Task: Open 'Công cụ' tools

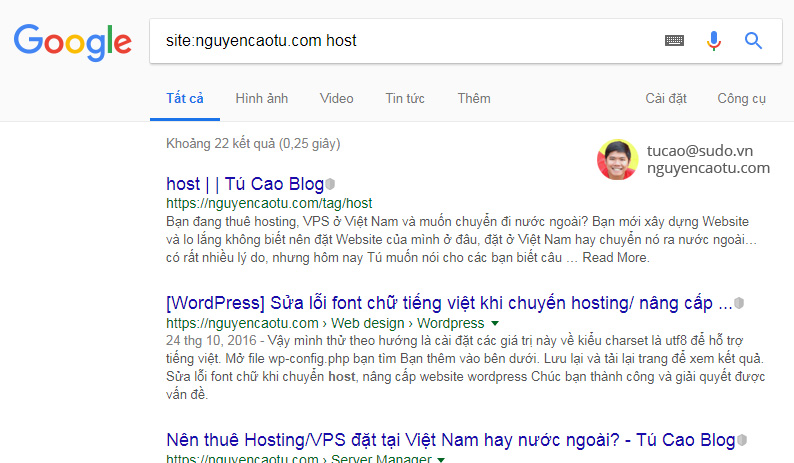Action: (741, 99)
